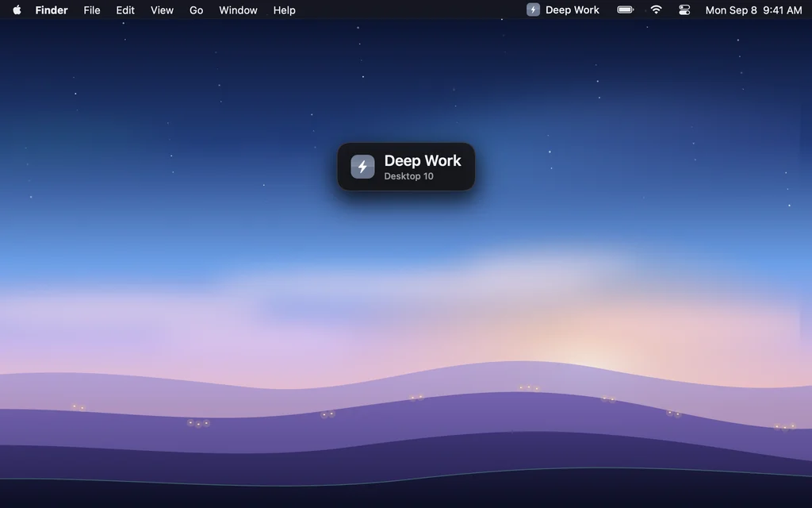Open the File menu
Screen dimensions: 812x508
[x=92, y=10]
